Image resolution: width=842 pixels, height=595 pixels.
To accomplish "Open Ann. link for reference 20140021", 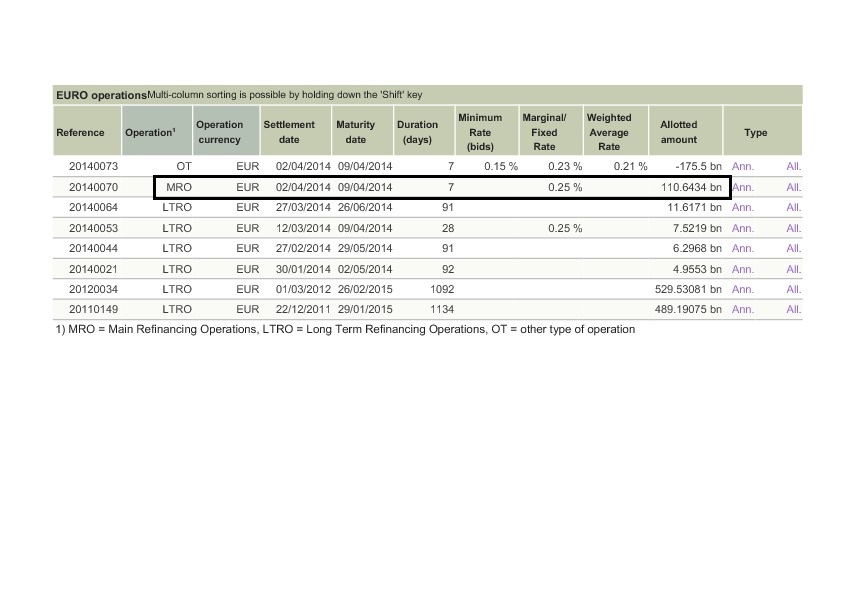I will point(743,269).
